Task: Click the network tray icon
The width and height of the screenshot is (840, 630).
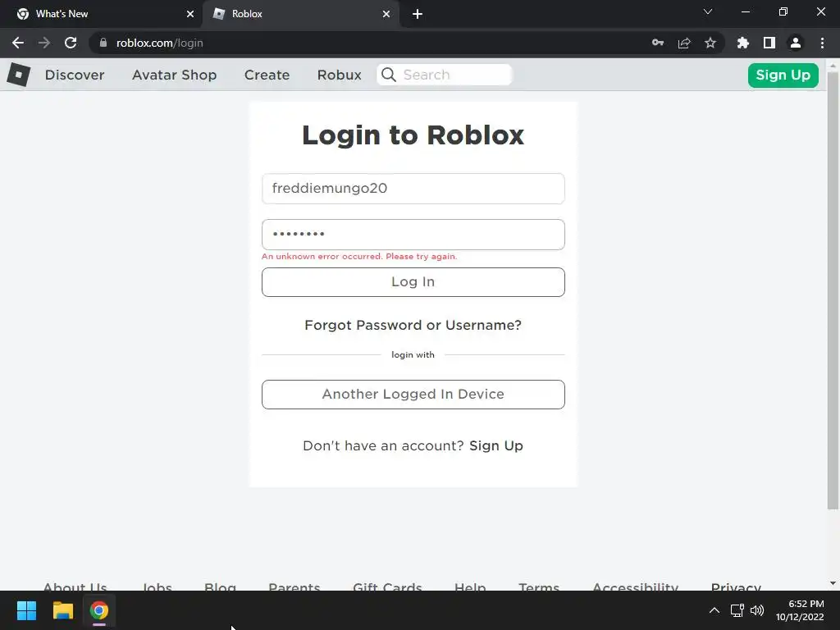Action: coord(737,610)
